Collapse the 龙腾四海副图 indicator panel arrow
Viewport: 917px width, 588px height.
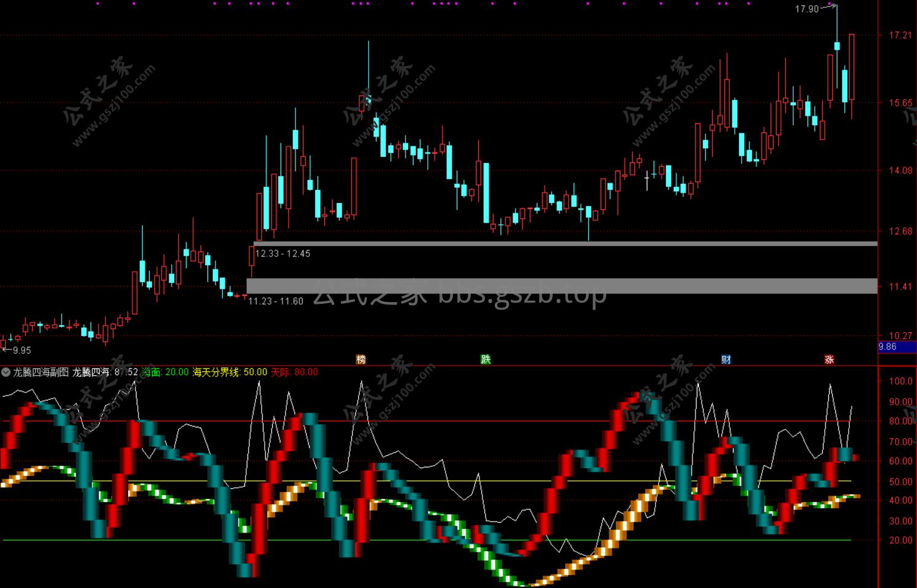point(6,372)
